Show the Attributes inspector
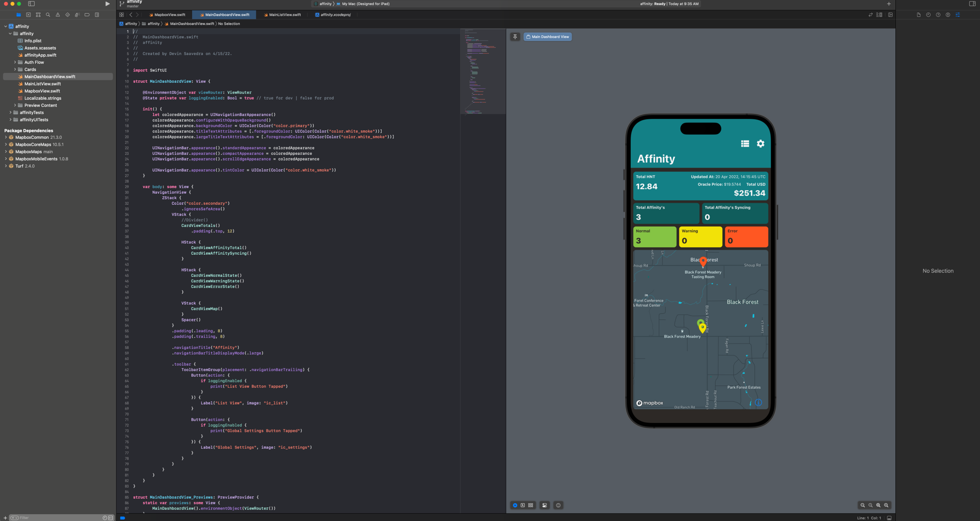 [958, 15]
